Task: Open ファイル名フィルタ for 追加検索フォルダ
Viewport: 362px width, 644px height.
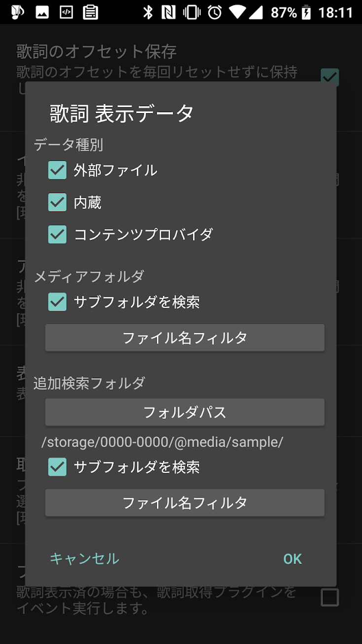Action: pyautogui.click(x=184, y=503)
